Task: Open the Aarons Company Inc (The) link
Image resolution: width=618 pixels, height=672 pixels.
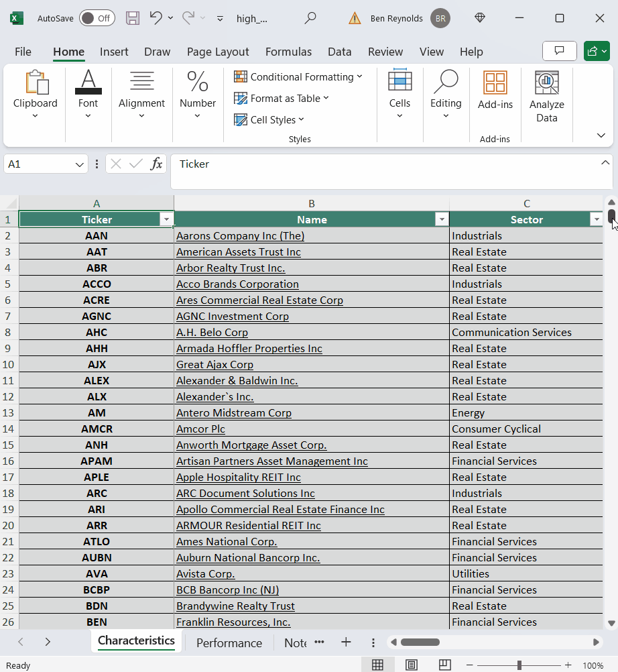Action: tap(240, 235)
